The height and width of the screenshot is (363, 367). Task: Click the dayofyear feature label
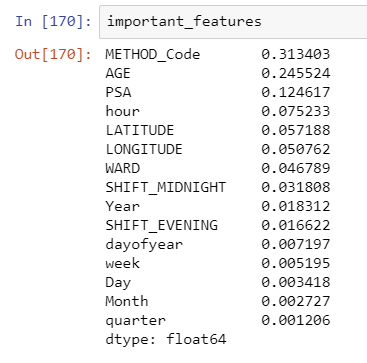coord(144,245)
